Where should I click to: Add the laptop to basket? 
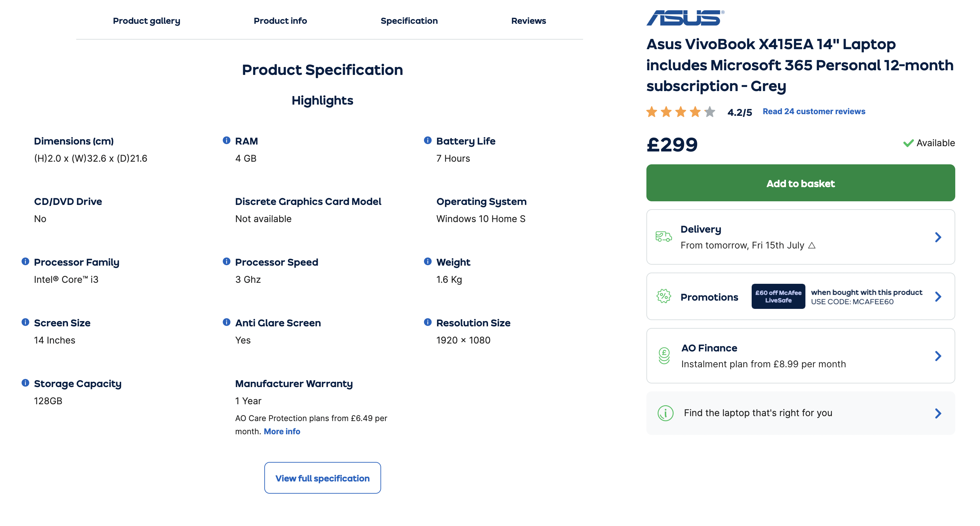click(800, 183)
